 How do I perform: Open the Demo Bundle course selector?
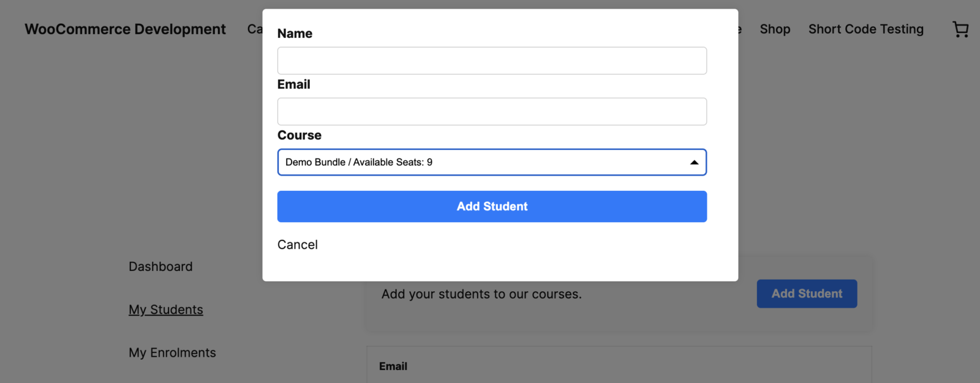(x=484, y=162)
